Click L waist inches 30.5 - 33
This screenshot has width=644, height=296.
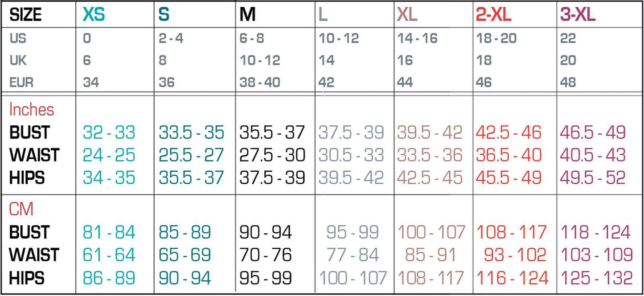[x=351, y=155]
